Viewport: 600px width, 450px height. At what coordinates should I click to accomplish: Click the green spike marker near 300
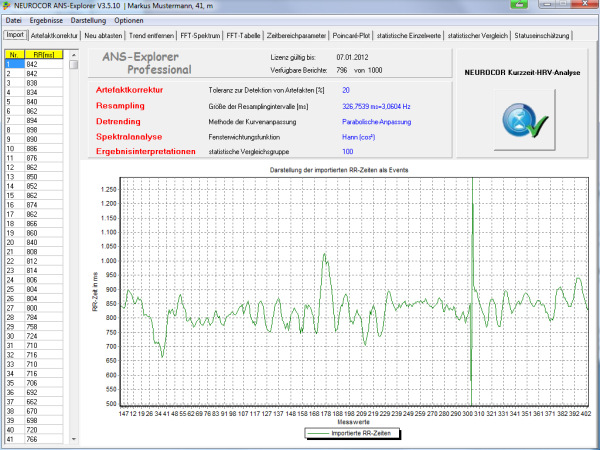pos(472,291)
